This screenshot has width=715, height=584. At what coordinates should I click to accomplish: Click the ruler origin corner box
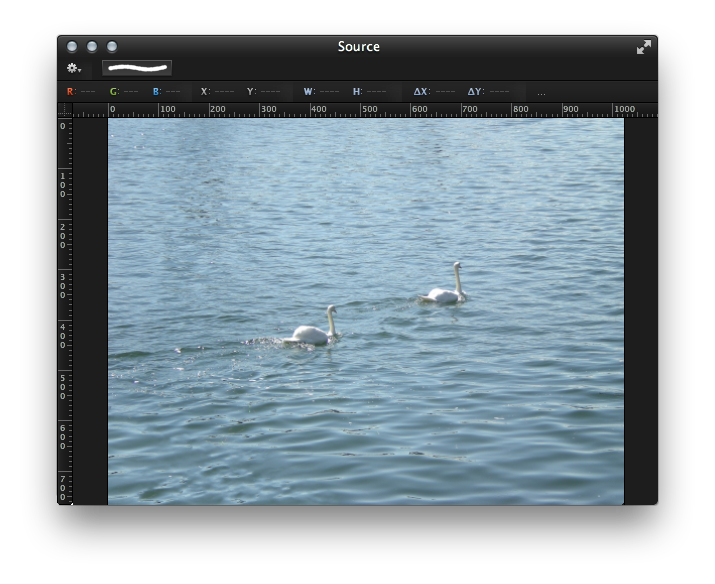(x=65, y=109)
